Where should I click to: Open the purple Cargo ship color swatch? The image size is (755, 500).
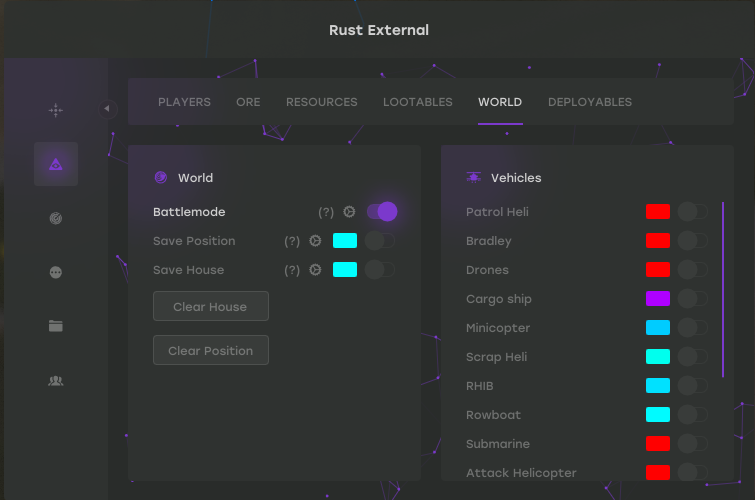pyautogui.click(x=658, y=299)
